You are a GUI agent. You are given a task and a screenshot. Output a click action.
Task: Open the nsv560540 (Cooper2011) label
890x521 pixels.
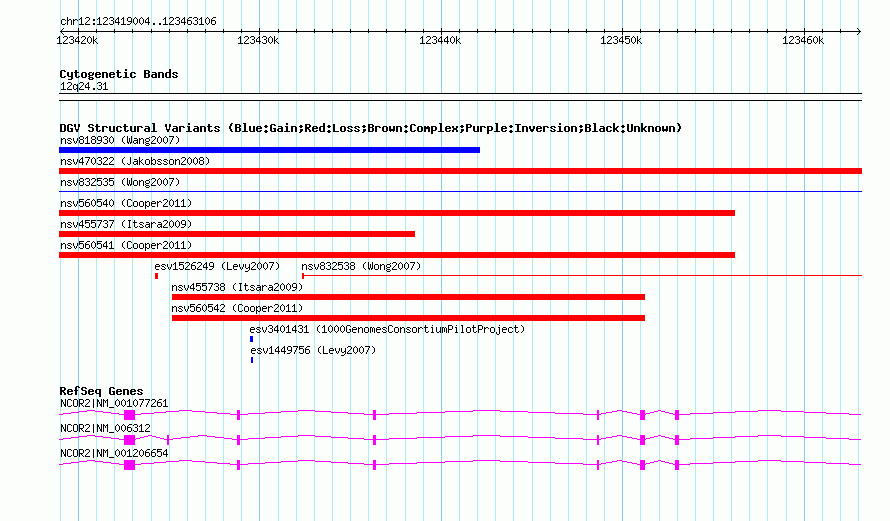[126, 203]
